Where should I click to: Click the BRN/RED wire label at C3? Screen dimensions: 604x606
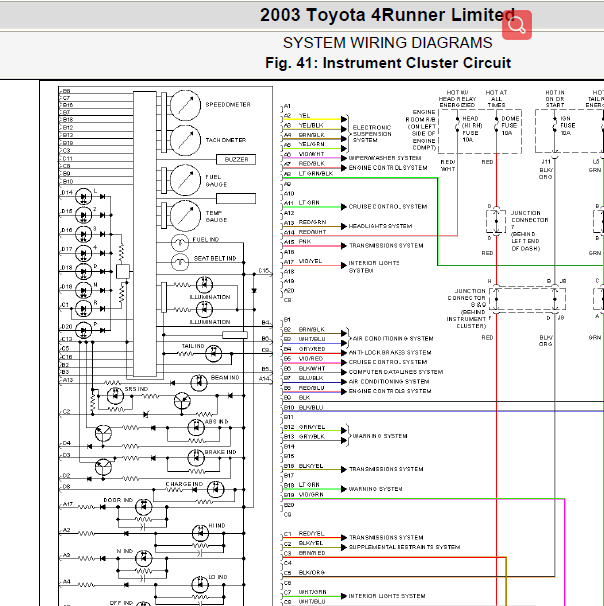pos(312,553)
